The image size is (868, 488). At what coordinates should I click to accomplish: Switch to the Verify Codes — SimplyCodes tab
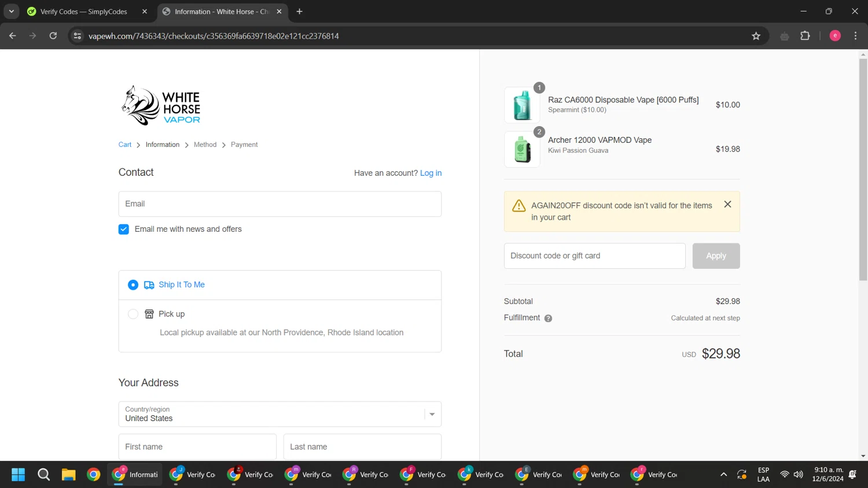(x=83, y=12)
